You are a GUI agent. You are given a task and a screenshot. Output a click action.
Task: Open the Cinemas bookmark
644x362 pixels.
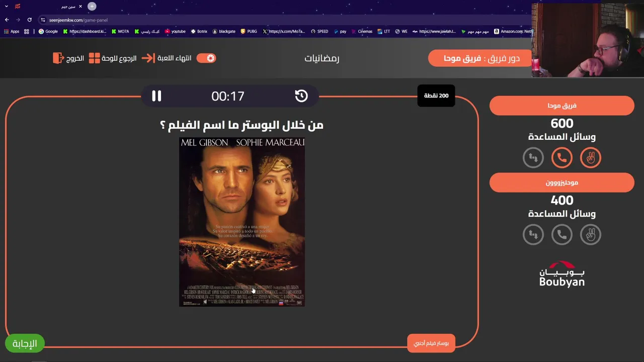pos(362,31)
